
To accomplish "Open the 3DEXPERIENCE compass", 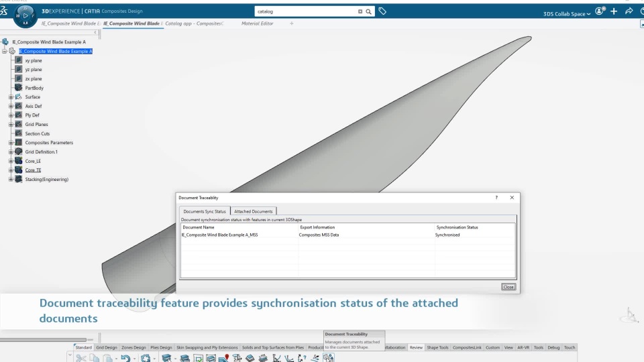I will pos(25,15).
